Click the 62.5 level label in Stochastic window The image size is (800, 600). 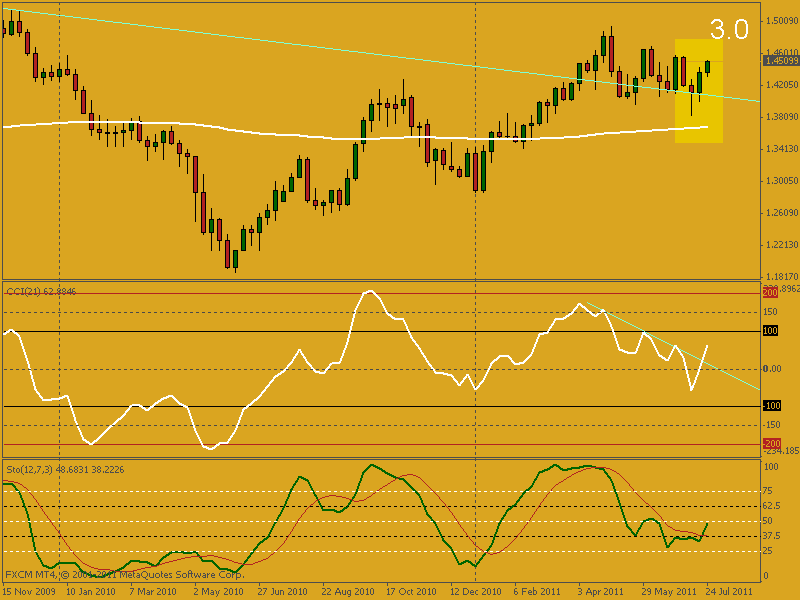click(x=771, y=506)
